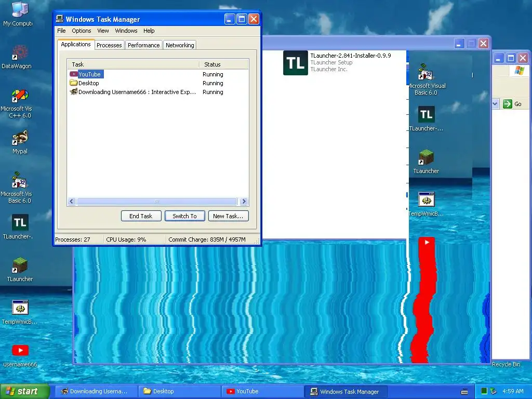
Task: Open the DataWagon desktop shortcut
Action: (20, 52)
